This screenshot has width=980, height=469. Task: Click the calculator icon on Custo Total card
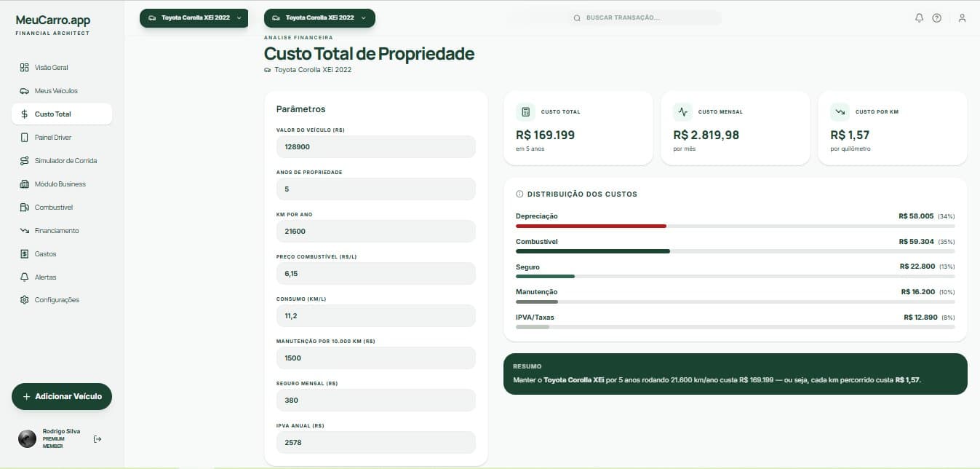tap(525, 112)
